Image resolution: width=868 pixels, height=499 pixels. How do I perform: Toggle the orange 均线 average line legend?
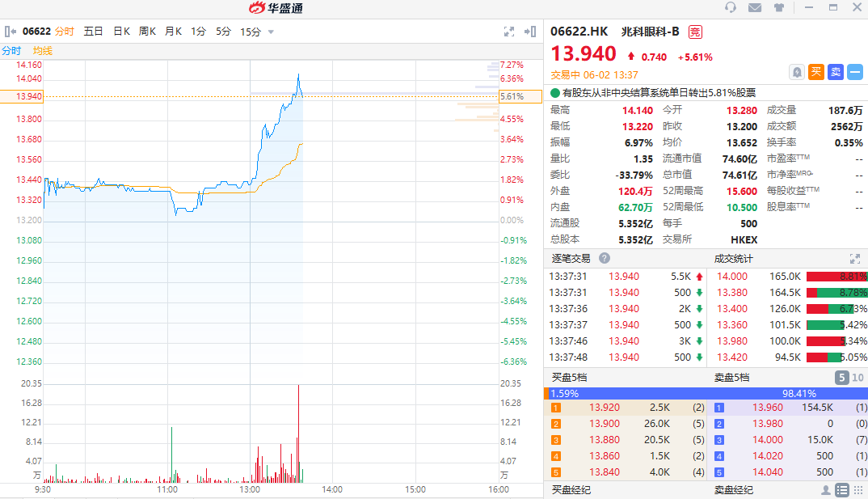click(43, 51)
